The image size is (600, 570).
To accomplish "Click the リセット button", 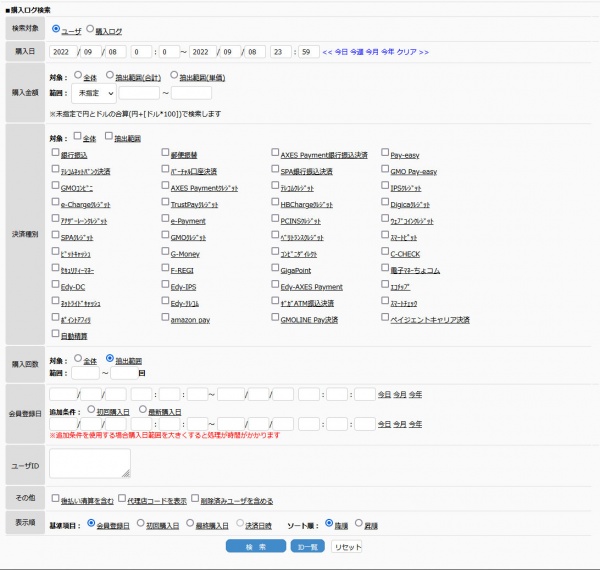I will (x=347, y=547).
